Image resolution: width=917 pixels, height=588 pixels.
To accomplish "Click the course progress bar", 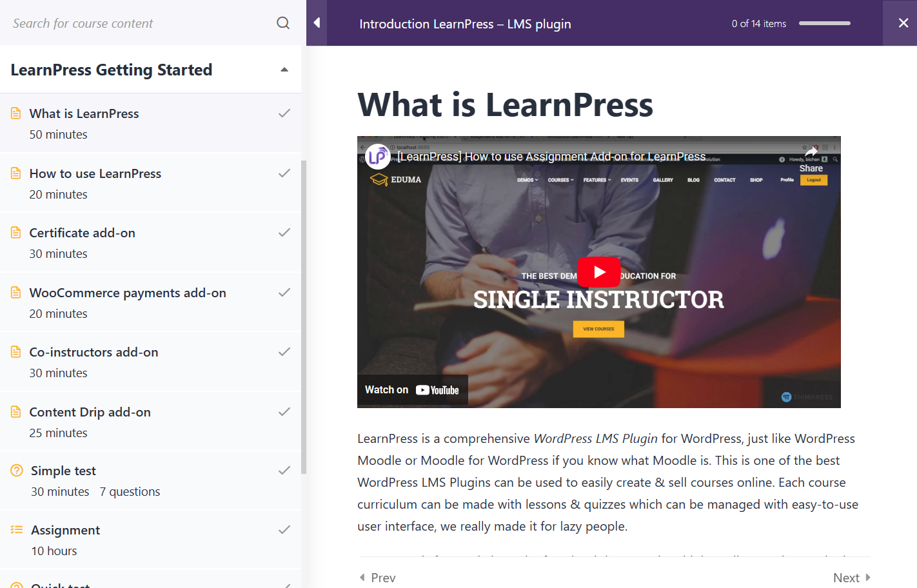I will 825,23.
